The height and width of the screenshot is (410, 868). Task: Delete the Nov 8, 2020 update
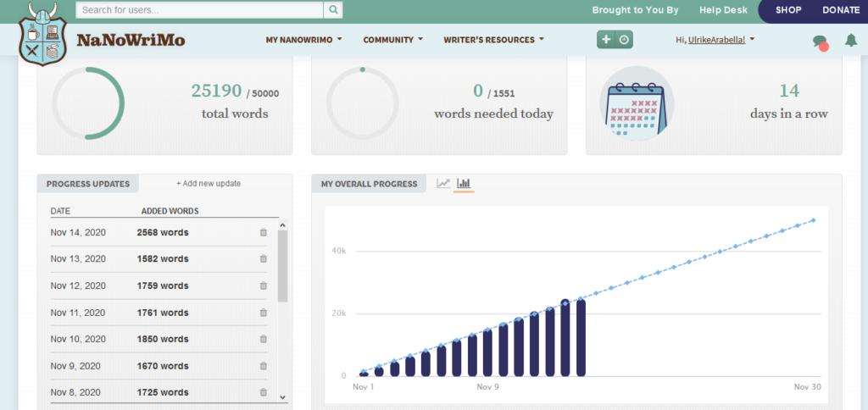(x=264, y=392)
